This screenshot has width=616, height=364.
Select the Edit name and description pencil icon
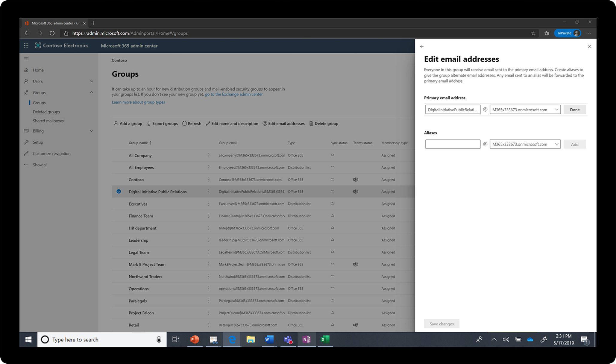click(208, 123)
